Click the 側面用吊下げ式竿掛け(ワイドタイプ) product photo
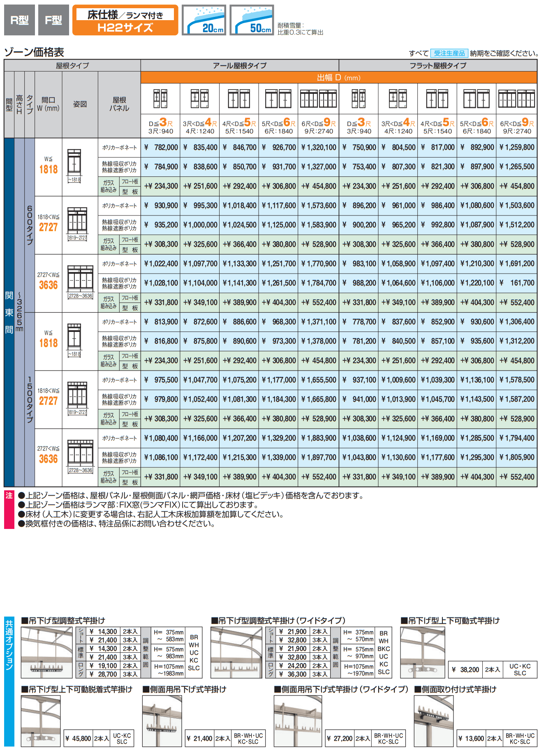546x756 pixels. point(298,721)
